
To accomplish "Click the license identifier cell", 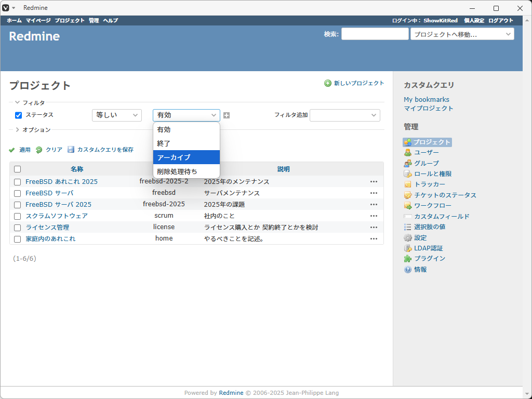I will tap(164, 227).
